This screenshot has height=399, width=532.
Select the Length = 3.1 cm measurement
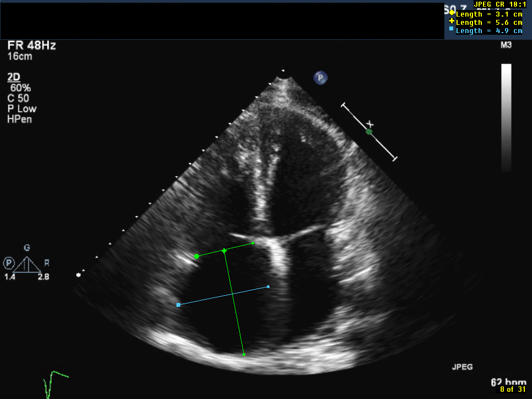click(488, 14)
